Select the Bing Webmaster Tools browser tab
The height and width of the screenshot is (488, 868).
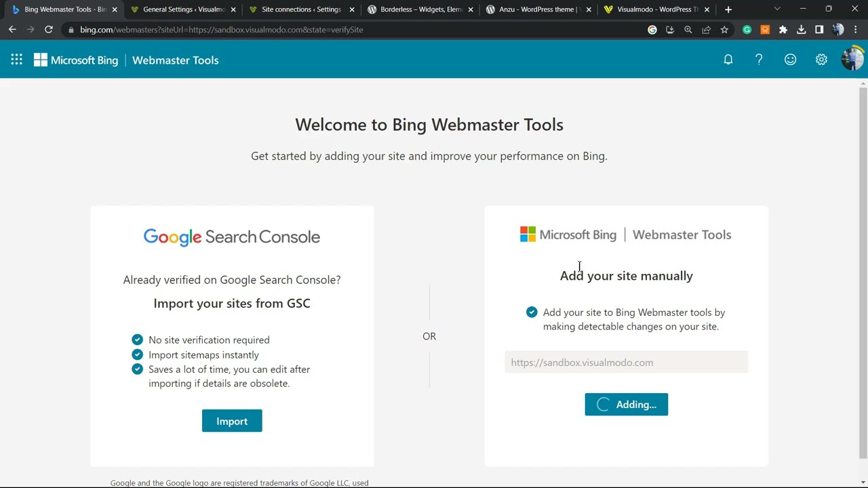(64, 9)
